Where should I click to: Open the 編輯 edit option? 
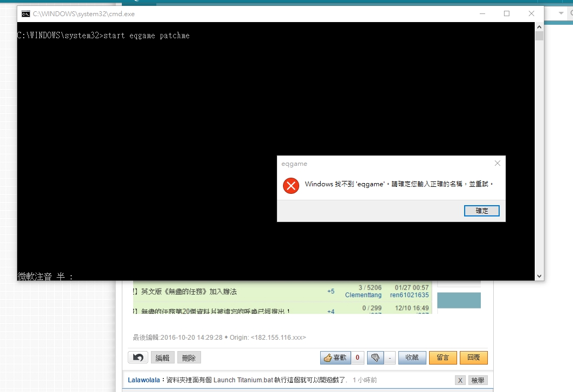[x=163, y=357]
